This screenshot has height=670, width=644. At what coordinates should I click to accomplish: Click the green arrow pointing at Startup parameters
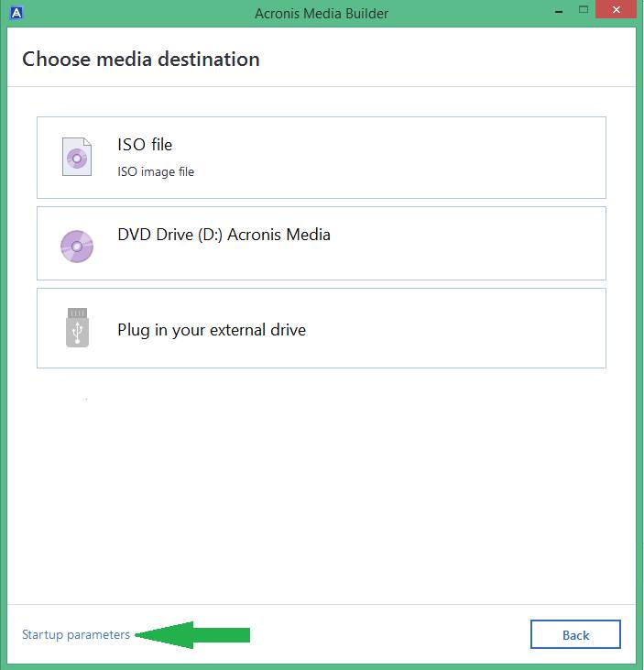(x=192, y=635)
